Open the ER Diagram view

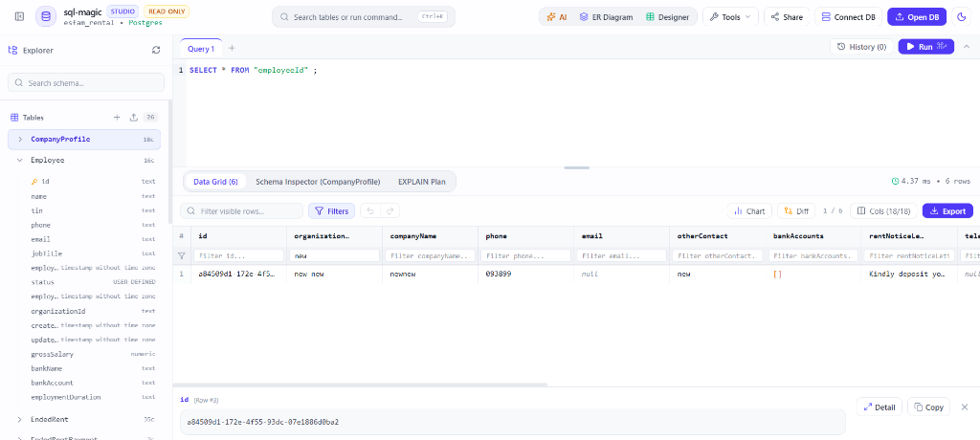pyautogui.click(x=606, y=17)
